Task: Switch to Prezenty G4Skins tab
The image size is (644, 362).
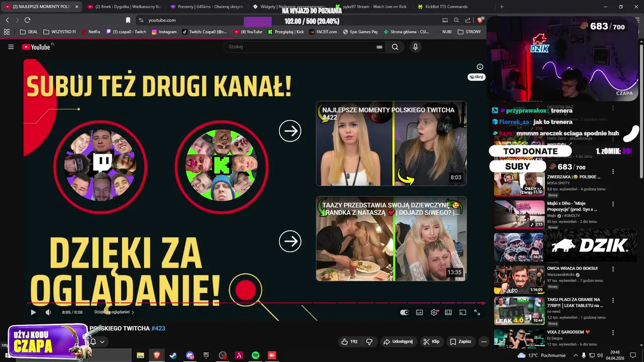Action: [206, 7]
